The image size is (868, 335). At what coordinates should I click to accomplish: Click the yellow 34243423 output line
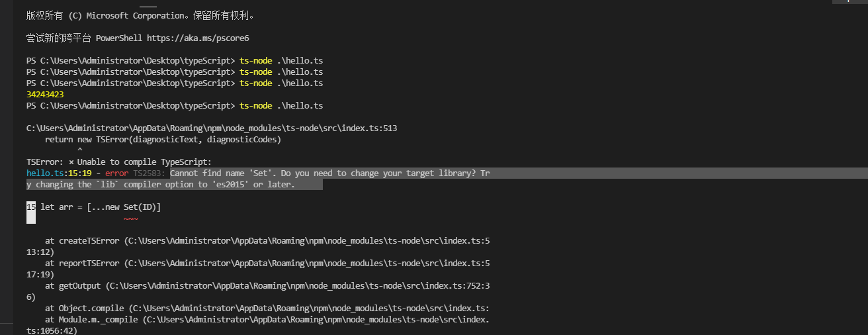[x=45, y=95]
